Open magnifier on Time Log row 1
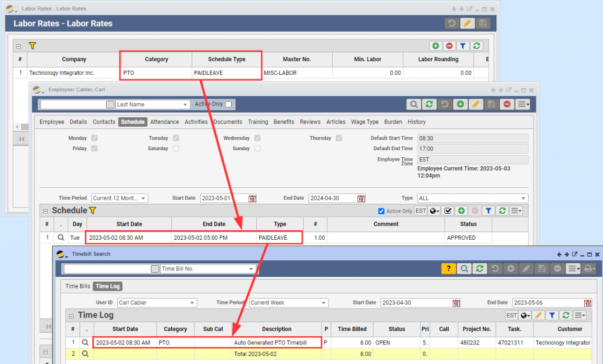This screenshot has height=364, width=603. (x=85, y=342)
